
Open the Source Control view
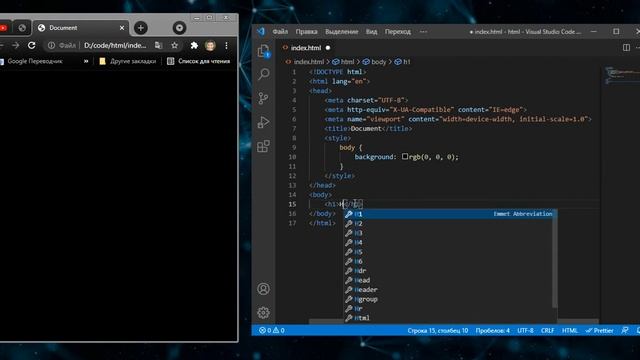[x=264, y=98]
